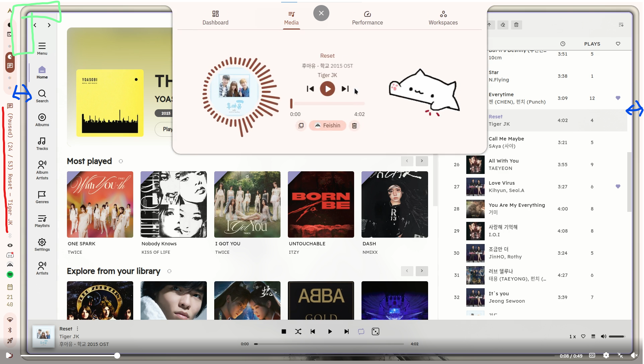Click the mute volume speaker icon
The height and width of the screenshot is (364, 644).
(x=603, y=337)
